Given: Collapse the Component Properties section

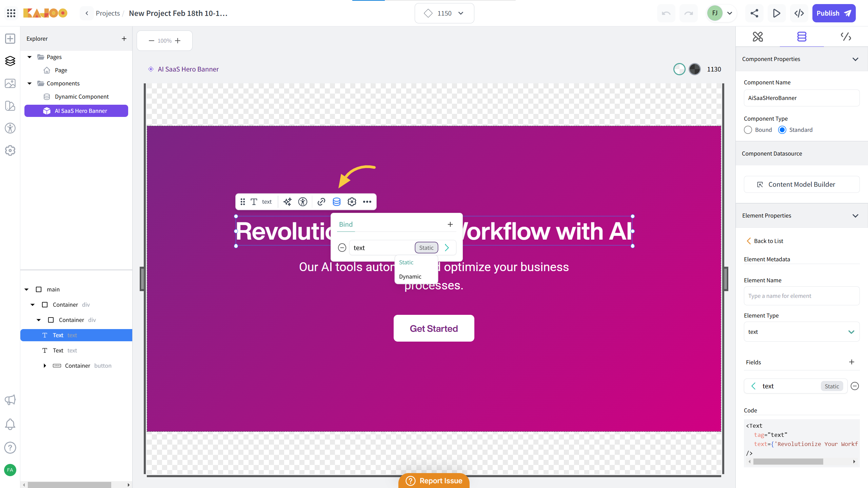Looking at the screenshot, I should point(855,59).
